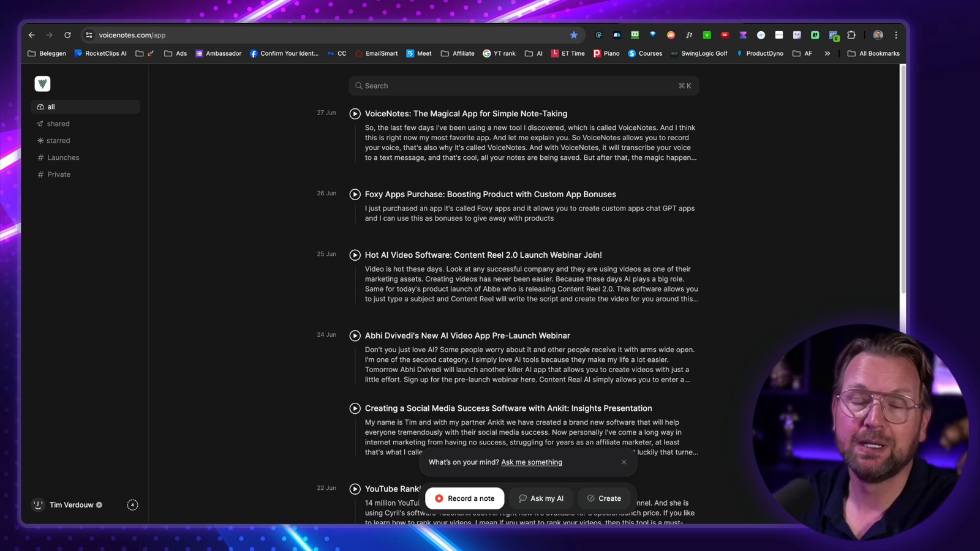
Task: Open the Courses bookmark
Action: (645, 53)
